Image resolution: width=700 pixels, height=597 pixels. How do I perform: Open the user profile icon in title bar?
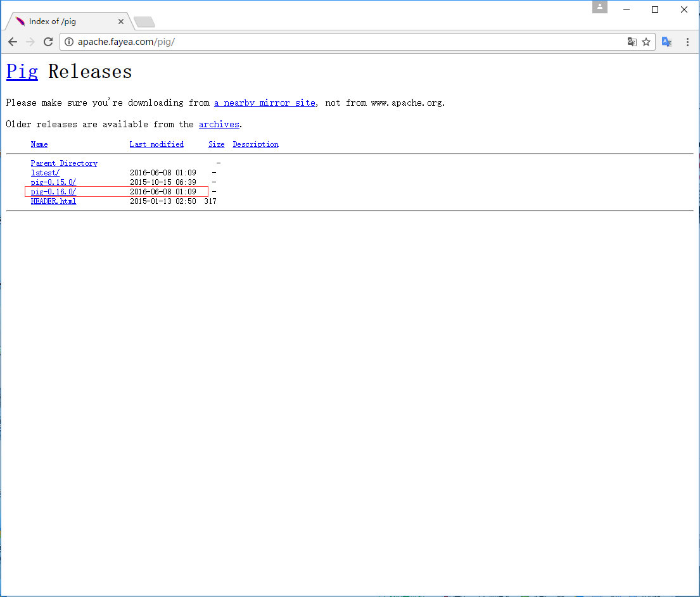pos(599,7)
